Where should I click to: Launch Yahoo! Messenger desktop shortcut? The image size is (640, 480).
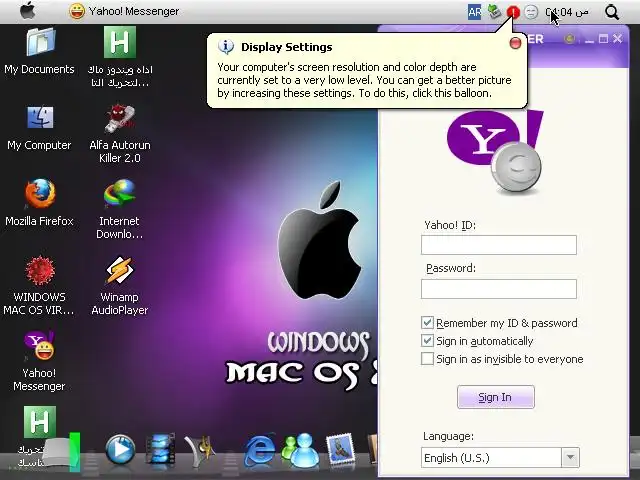[40, 362]
